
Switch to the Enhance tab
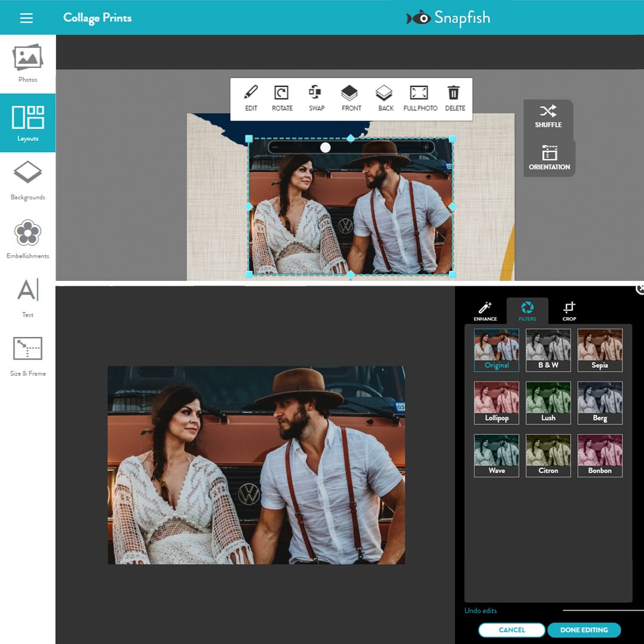485,311
